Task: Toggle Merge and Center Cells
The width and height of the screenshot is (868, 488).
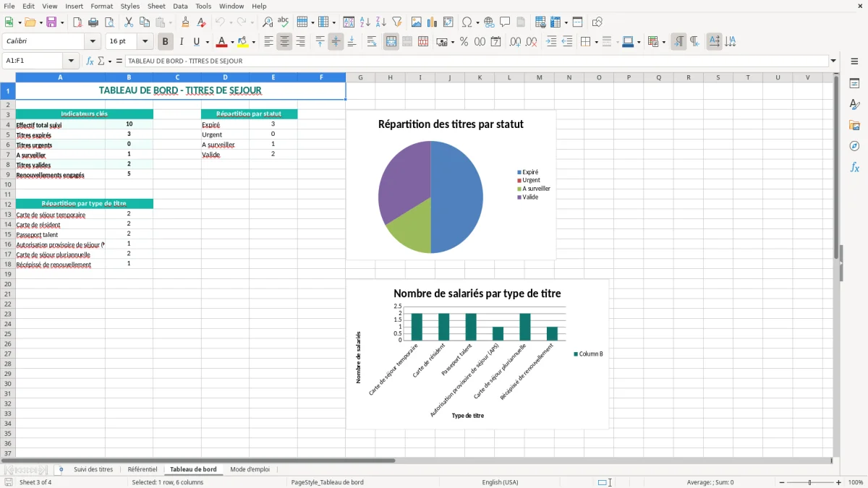Action: (x=391, y=42)
